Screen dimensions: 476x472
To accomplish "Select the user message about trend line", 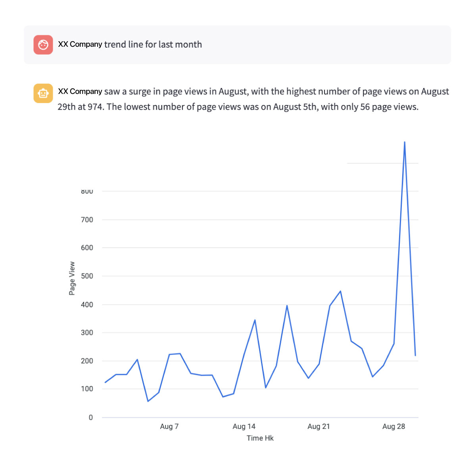I will point(130,44).
